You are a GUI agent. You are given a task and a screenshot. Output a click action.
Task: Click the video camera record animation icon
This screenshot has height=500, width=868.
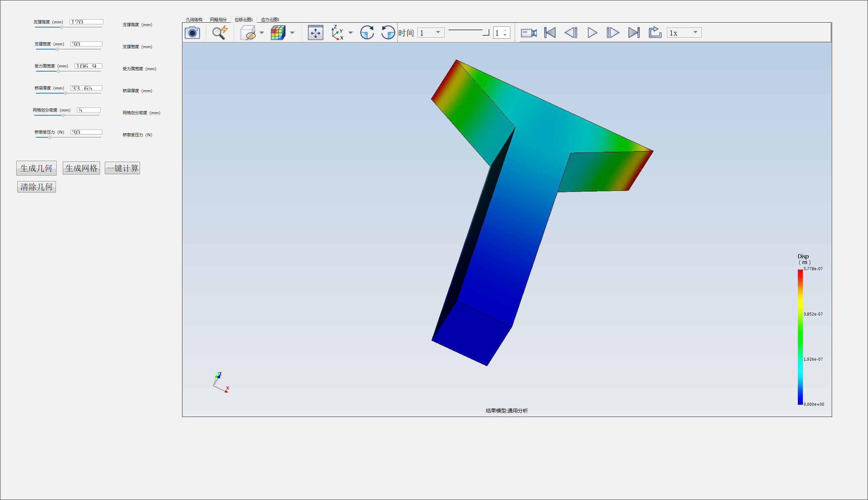click(529, 33)
